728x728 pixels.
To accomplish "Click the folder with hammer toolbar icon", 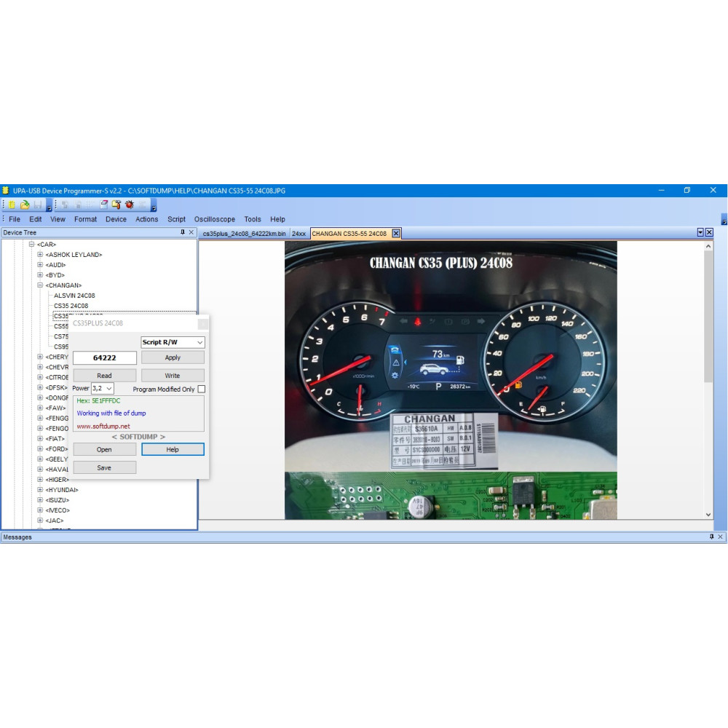I will (x=116, y=205).
